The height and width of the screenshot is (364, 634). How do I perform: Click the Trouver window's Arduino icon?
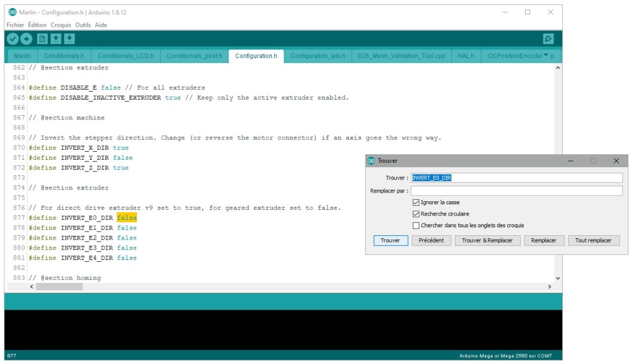pyautogui.click(x=370, y=160)
